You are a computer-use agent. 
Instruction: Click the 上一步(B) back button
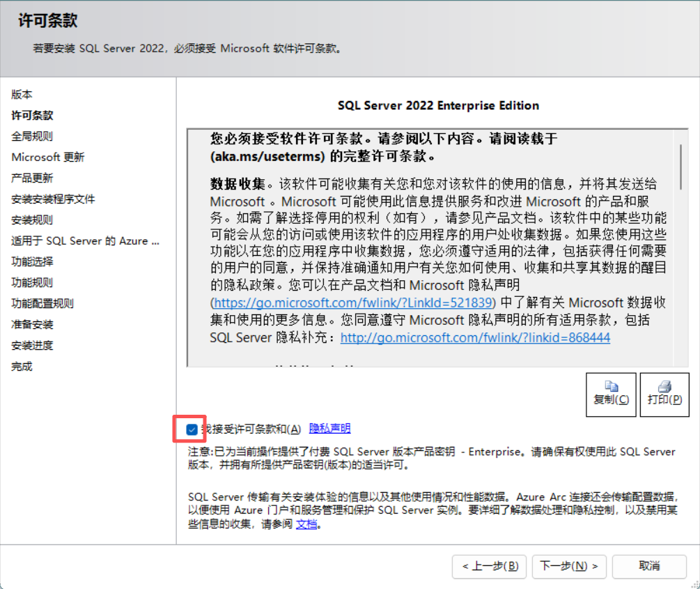489,567
